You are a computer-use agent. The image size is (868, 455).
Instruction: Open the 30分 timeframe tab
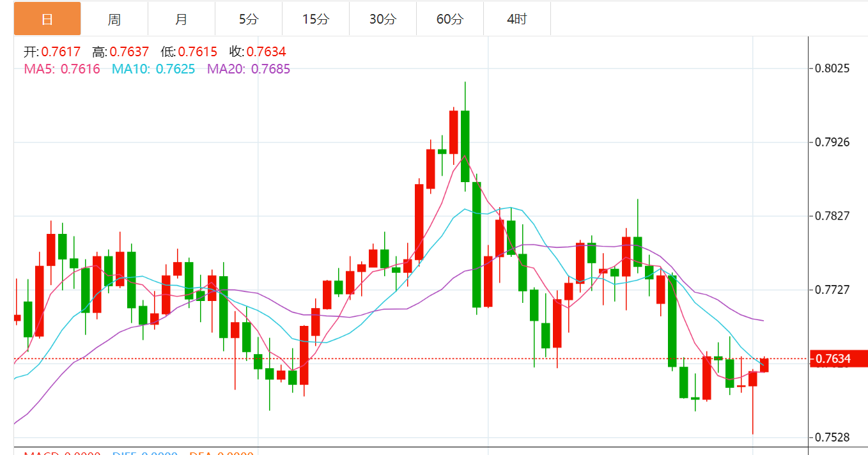coord(383,19)
